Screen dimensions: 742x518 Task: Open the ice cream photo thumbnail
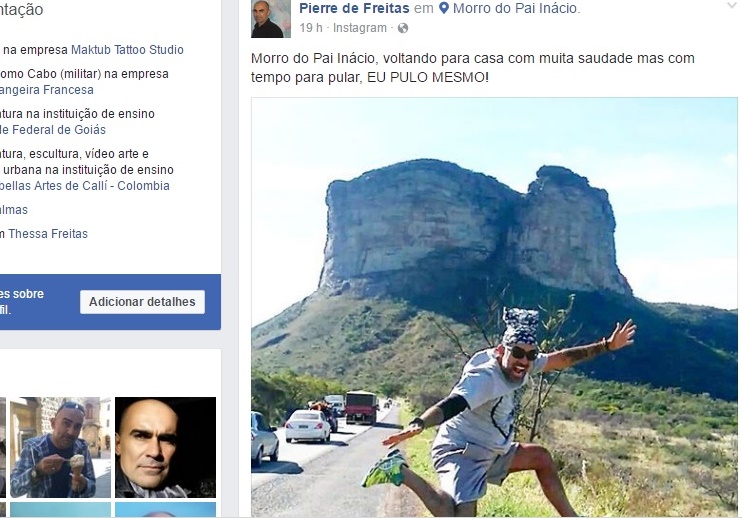click(61, 447)
